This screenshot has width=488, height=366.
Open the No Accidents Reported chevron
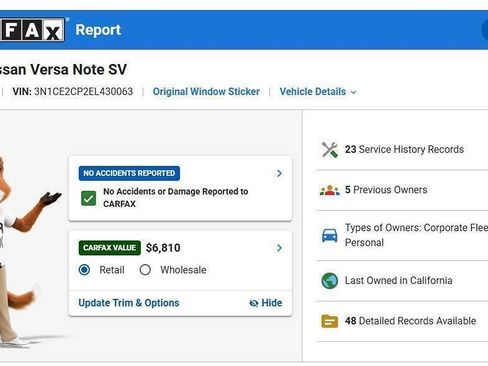[279, 173]
